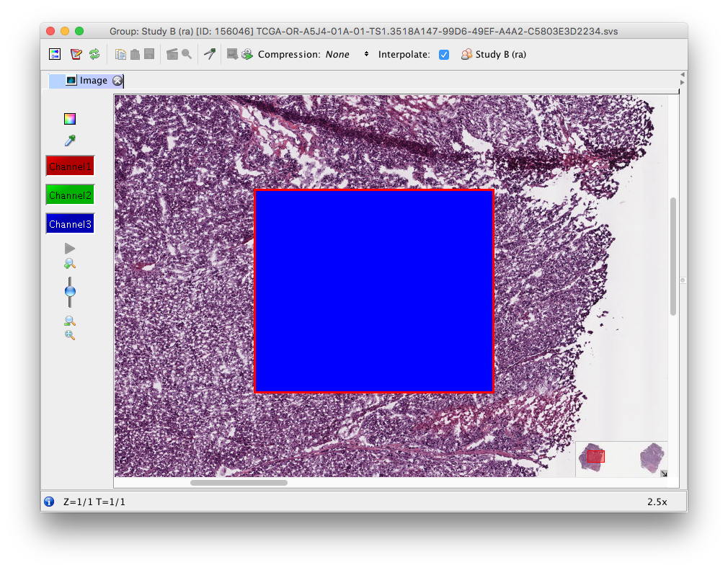The image size is (728, 570).
Task: Enable the red Channel1 display
Action: pos(69,166)
